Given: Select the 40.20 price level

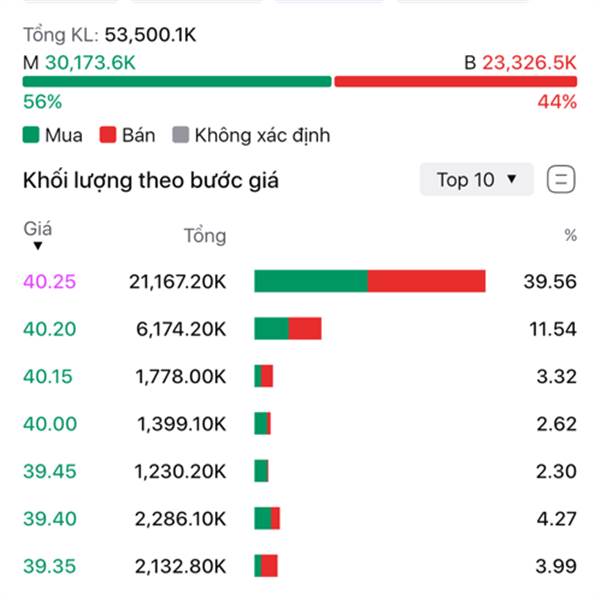Looking at the screenshot, I should click(50, 329).
